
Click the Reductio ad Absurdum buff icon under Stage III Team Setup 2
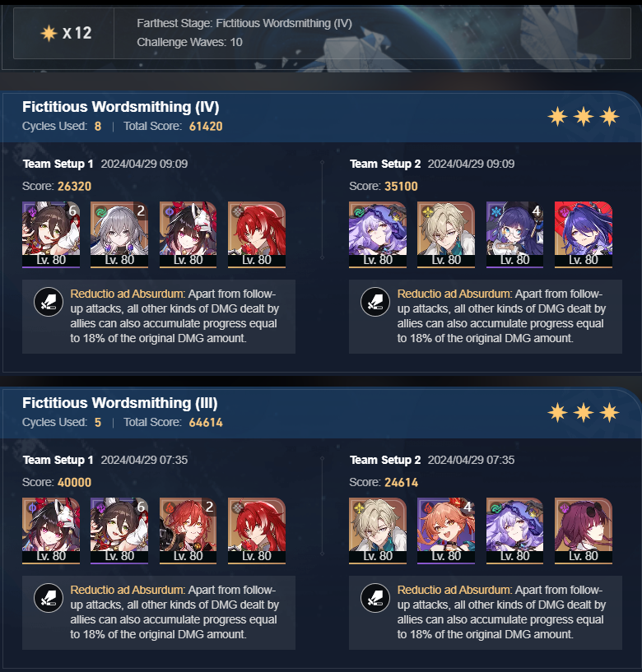375,598
